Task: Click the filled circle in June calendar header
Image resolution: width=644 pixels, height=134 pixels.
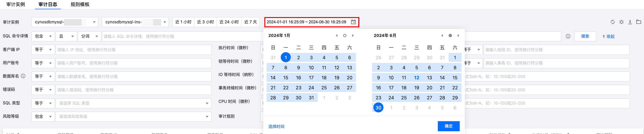Action: (x=450, y=36)
